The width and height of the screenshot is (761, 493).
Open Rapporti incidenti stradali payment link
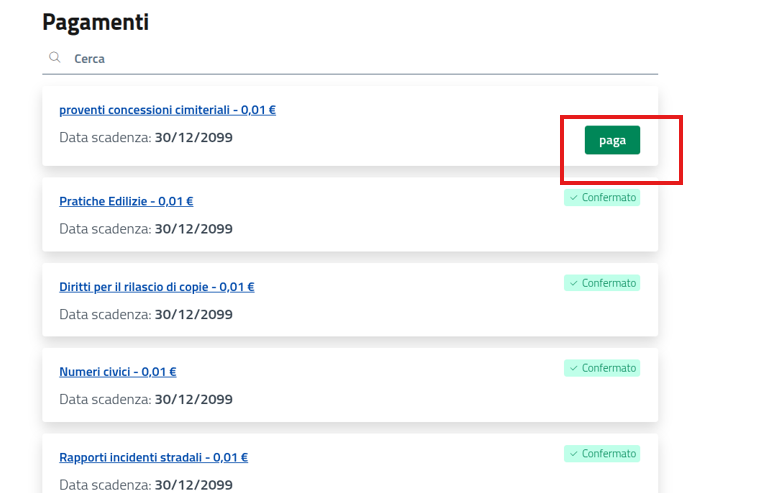[x=153, y=458]
